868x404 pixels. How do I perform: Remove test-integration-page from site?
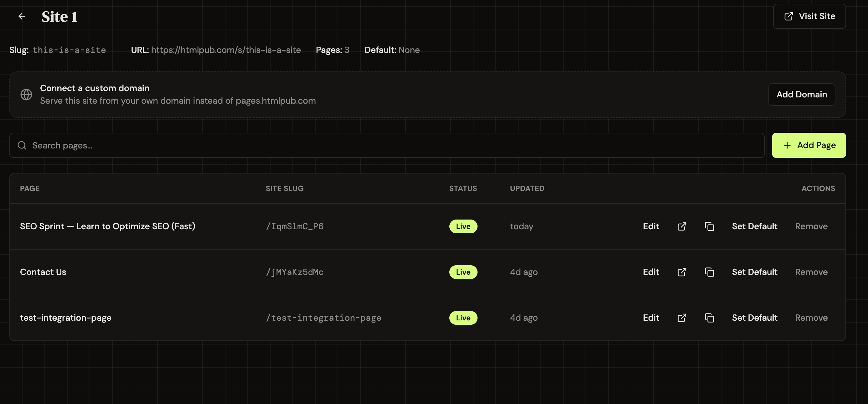[x=811, y=318]
